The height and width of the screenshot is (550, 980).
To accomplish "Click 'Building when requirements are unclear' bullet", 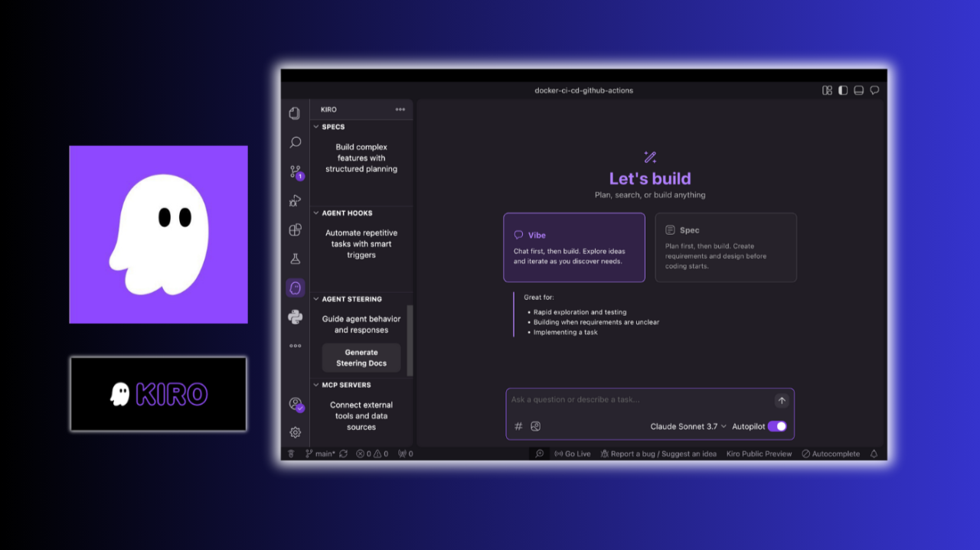I will click(596, 322).
